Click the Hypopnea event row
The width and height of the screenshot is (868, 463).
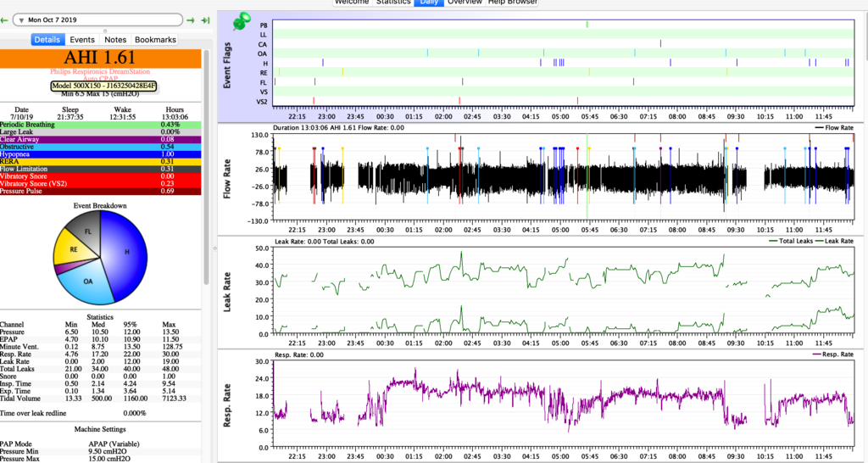click(100, 154)
